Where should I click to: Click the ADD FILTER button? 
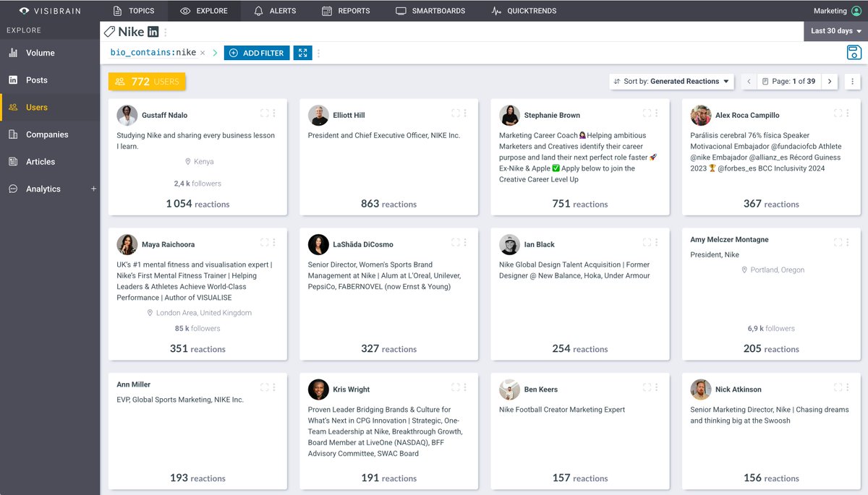pyautogui.click(x=257, y=53)
